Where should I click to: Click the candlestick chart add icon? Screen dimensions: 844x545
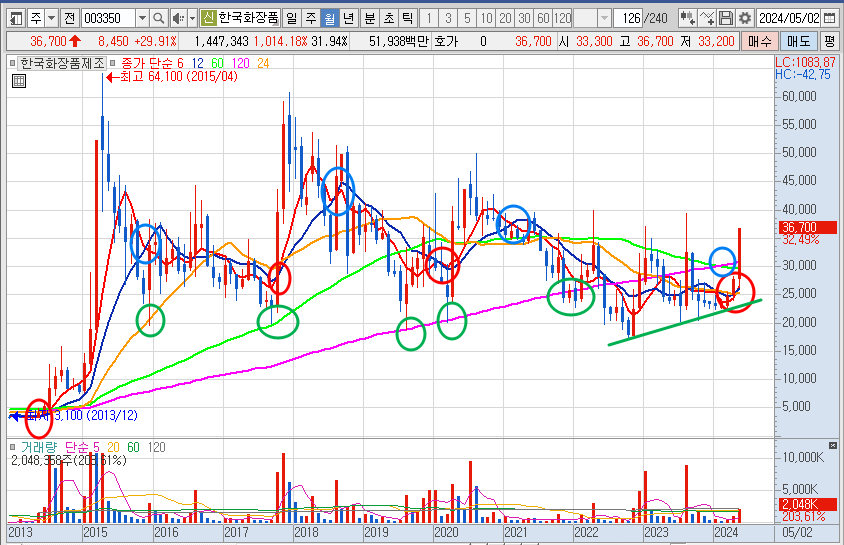coord(687,19)
